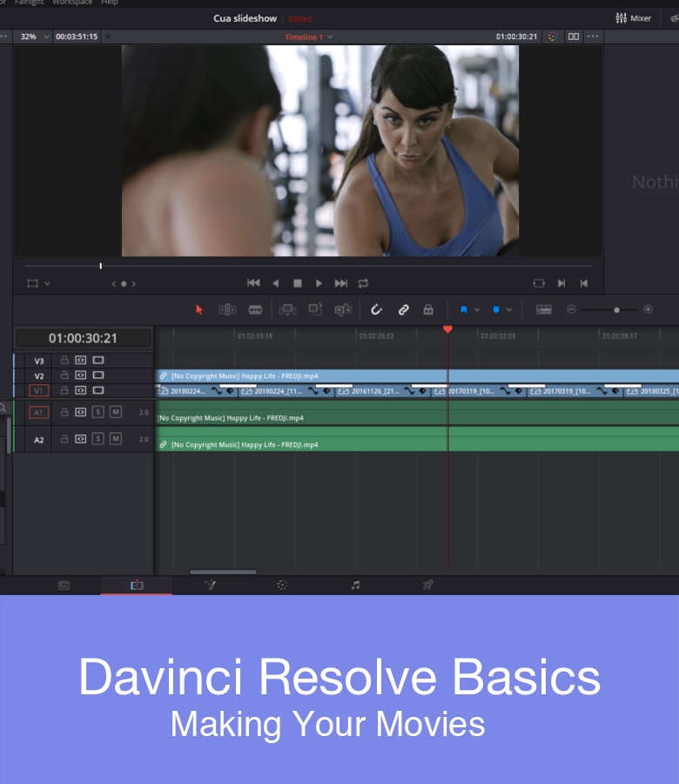Viewport: 679px width, 784px height.
Task: Click the viewer bypass color grades icon
Action: tap(553, 37)
